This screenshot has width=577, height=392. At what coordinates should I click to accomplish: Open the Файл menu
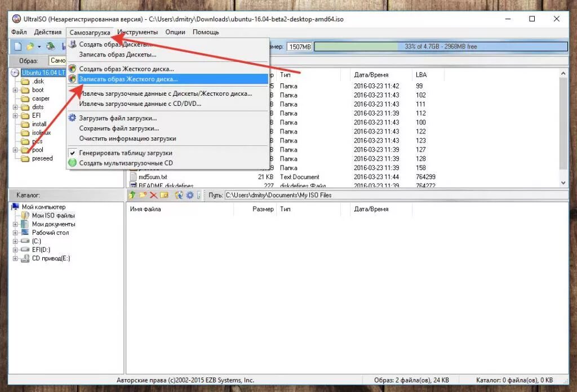tap(19, 32)
